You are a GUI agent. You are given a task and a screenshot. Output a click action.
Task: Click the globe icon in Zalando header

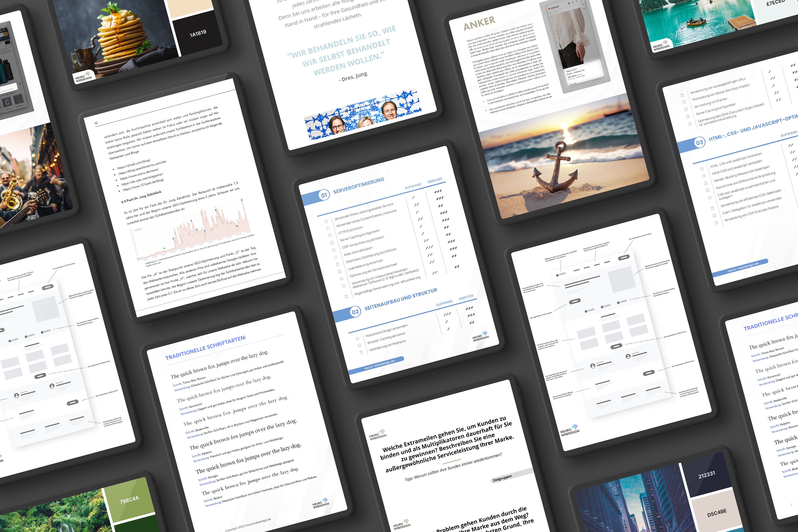click(569, 3)
